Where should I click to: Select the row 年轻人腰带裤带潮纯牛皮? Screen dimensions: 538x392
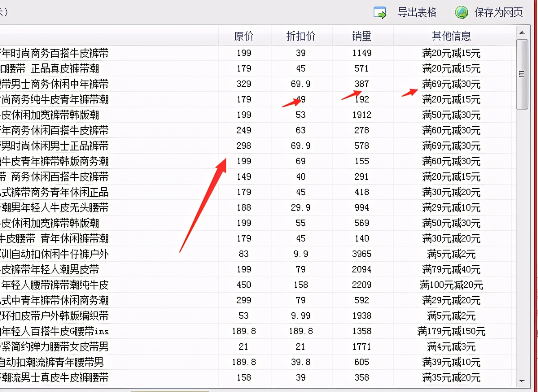(258, 285)
